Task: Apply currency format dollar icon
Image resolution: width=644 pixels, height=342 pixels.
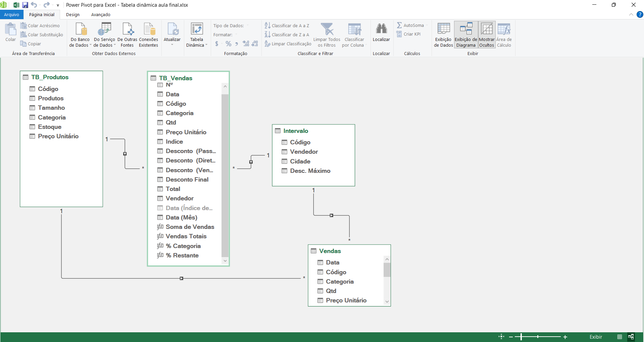Action: [x=217, y=44]
